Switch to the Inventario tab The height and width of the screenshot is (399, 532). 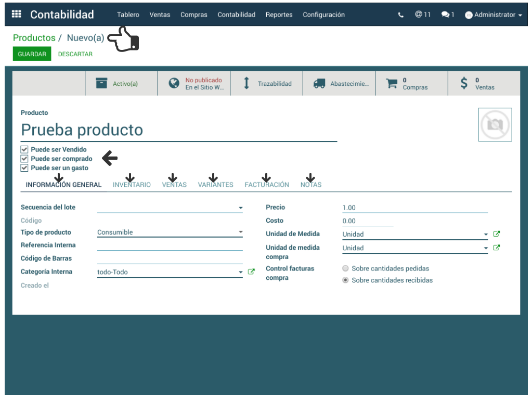coord(132,185)
